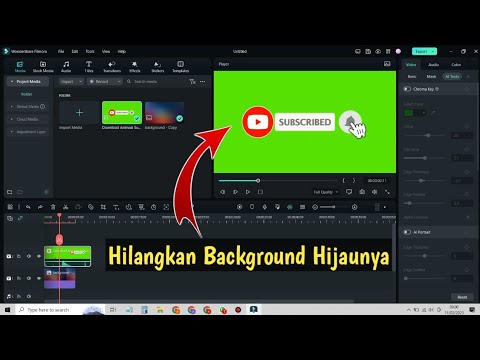Viewport: 480px width, 360px height.
Task: Add text with the T tool icon
Action: [x=116, y=207]
